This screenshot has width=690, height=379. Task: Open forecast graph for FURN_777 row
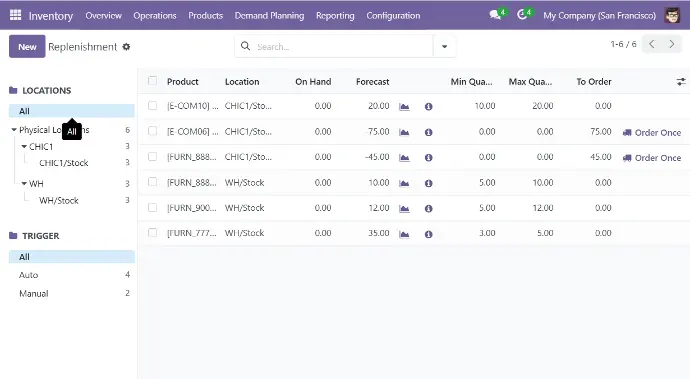pos(404,234)
